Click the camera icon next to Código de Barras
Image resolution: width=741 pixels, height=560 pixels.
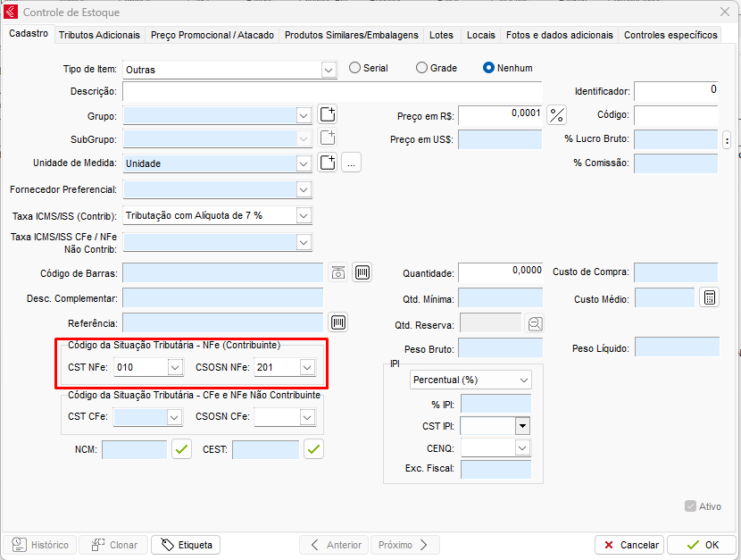[x=337, y=272]
